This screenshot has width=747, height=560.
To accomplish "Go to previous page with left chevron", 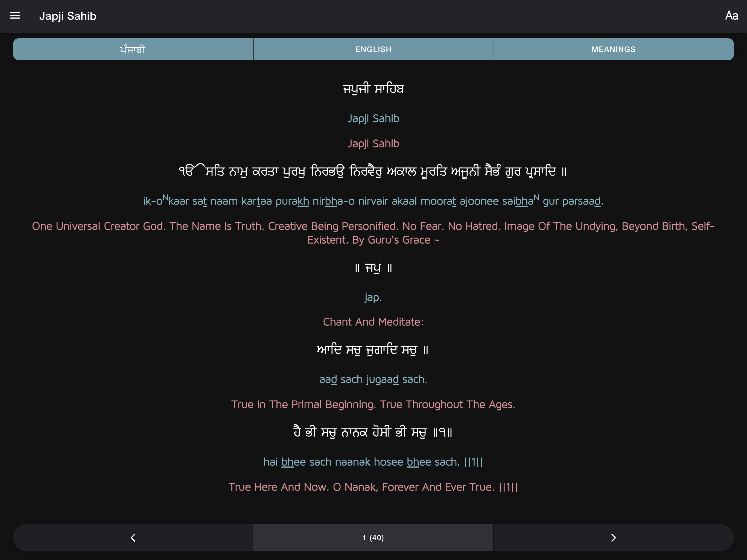I will [133, 538].
